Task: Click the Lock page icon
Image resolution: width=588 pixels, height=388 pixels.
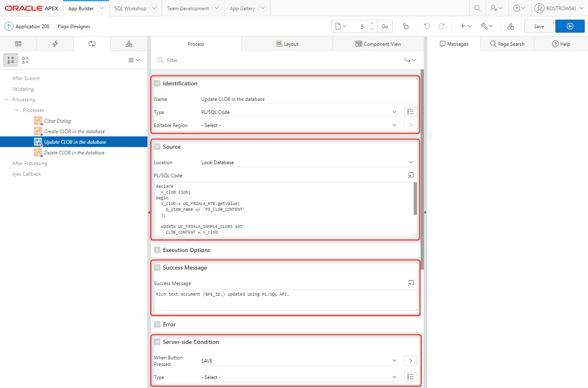Action: [x=405, y=26]
